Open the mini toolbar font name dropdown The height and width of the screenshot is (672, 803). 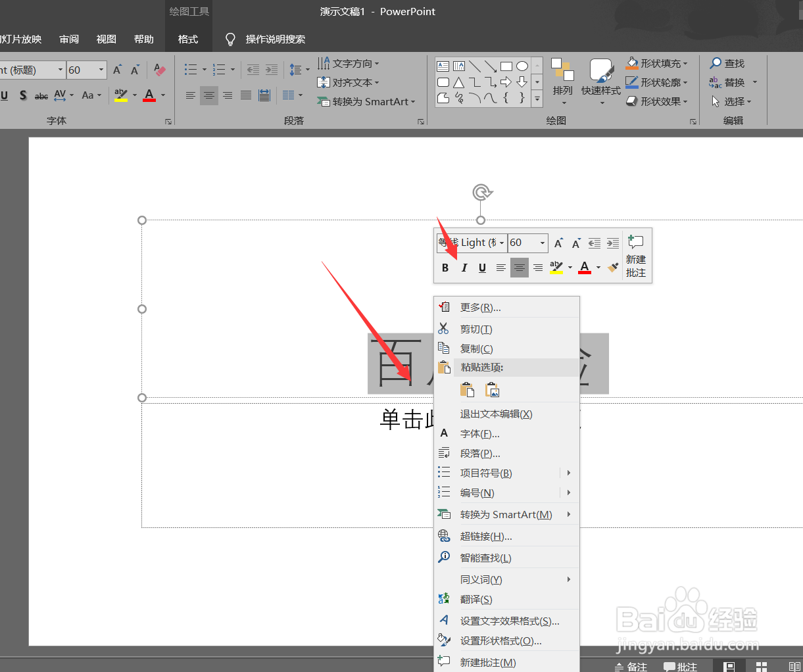click(502, 243)
